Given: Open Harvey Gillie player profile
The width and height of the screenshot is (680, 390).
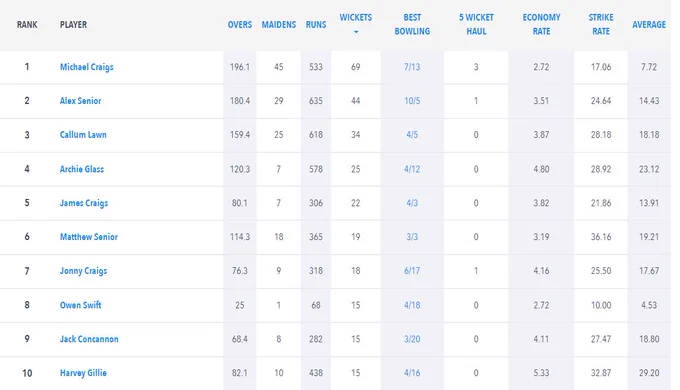Looking at the screenshot, I should pyautogui.click(x=83, y=373).
